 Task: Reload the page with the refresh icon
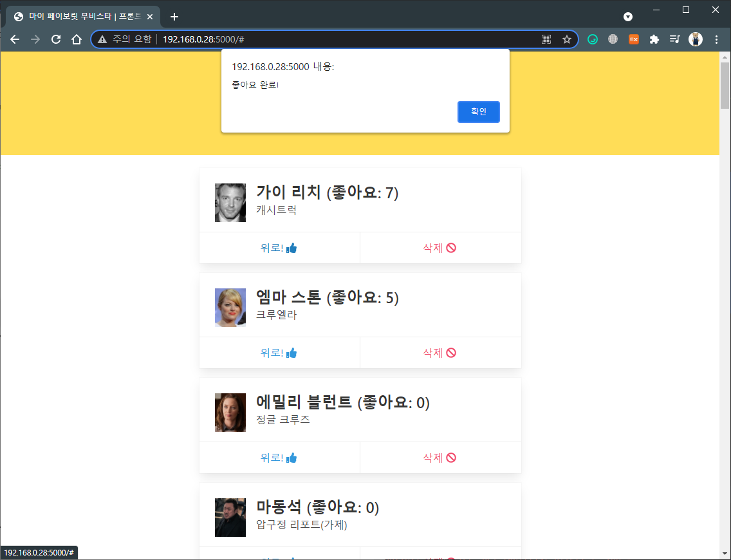56,40
